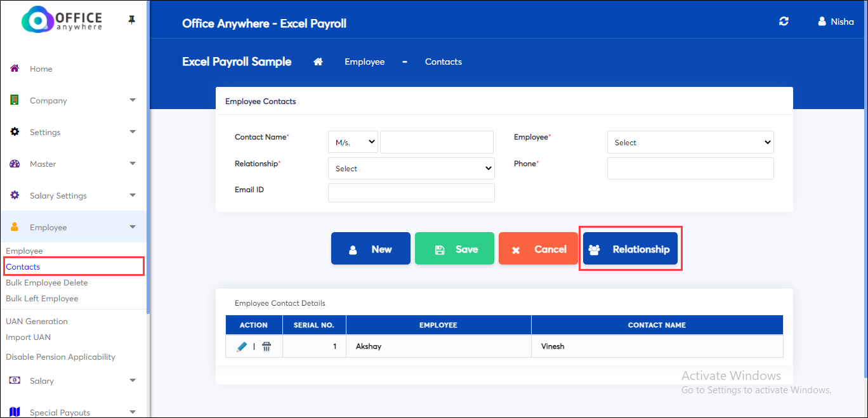Click Contacts in the breadcrumb
Screen dimensions: 868x418
pyautogui.click(x=444, y=62)
